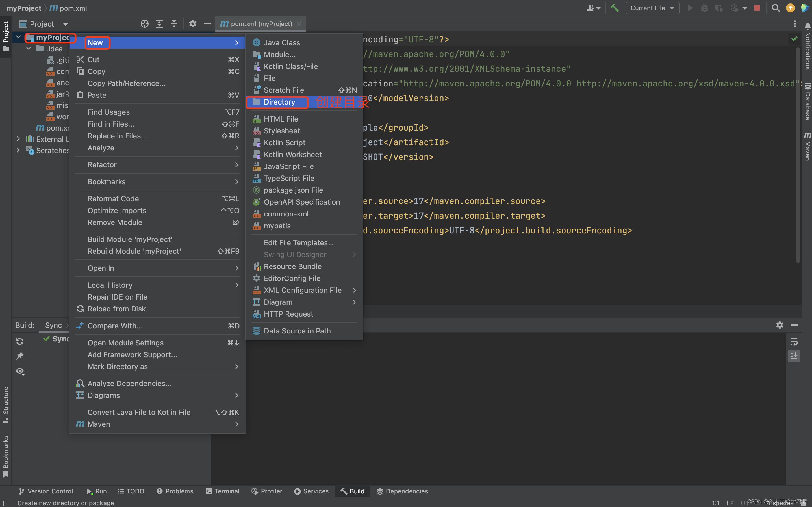Screen dimensions: 812x507
Task: Expand the Bookmarks submenu
Action: (157, 181)
